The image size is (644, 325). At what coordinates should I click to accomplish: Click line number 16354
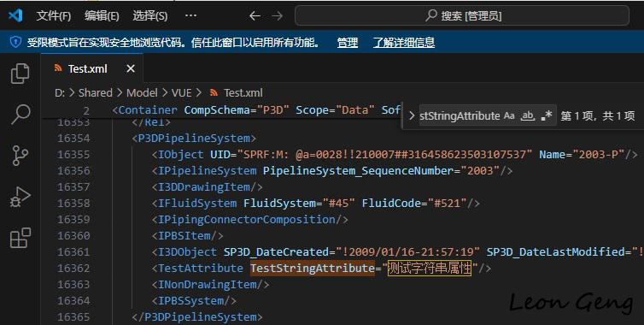73,139
